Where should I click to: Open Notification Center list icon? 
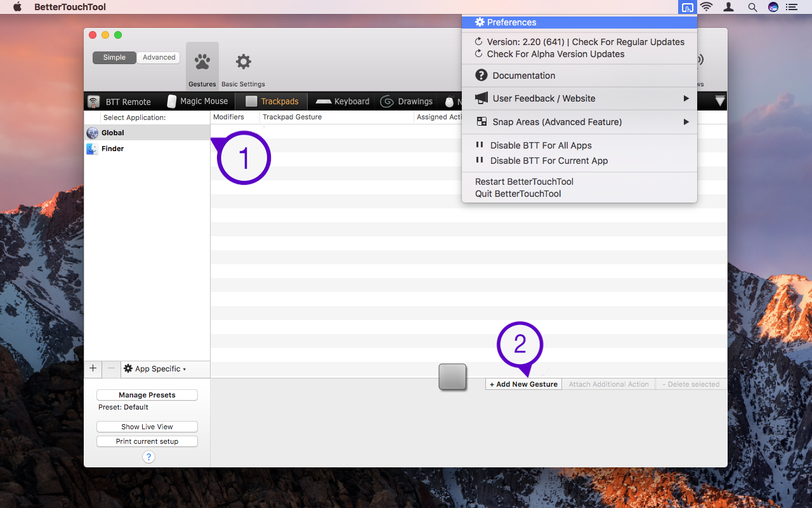point(791,7)
